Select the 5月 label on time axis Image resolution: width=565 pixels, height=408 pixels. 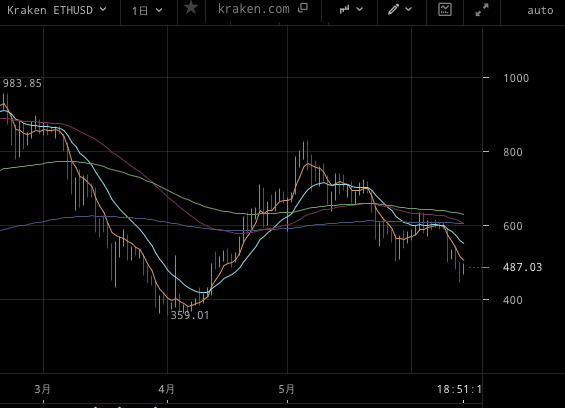pyautogui.click(x=286, y=389)
